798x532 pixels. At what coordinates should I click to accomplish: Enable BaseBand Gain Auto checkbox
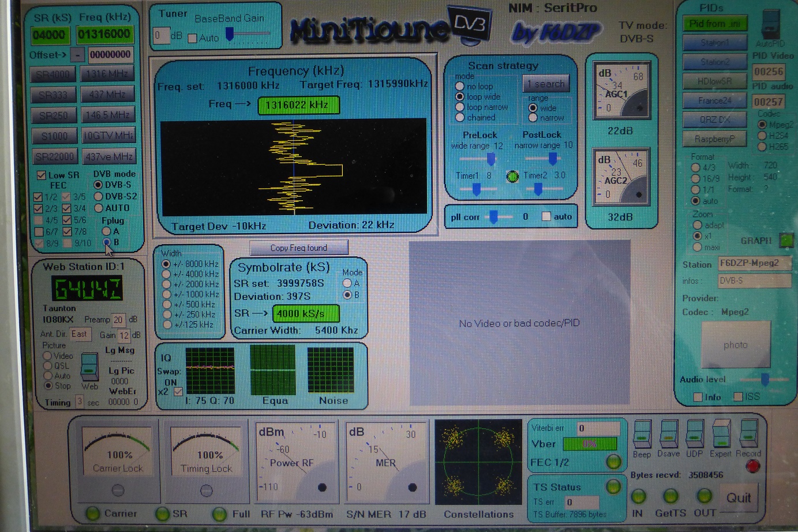click(193, 38)
